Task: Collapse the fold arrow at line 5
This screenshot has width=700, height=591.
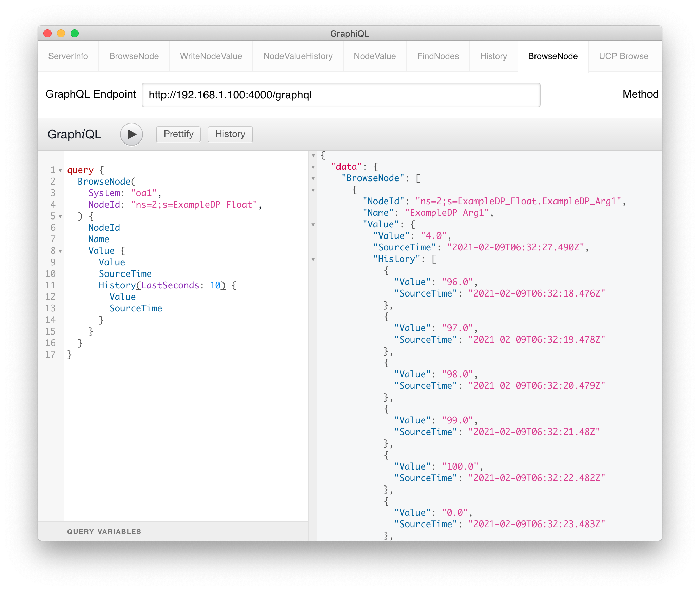Action: pos(60,216)
